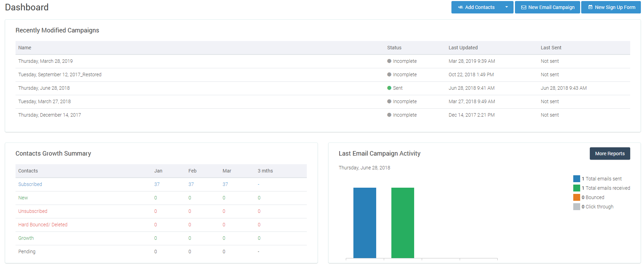Click the blue Total emails sent legend swatch

[x=577, y=179]
